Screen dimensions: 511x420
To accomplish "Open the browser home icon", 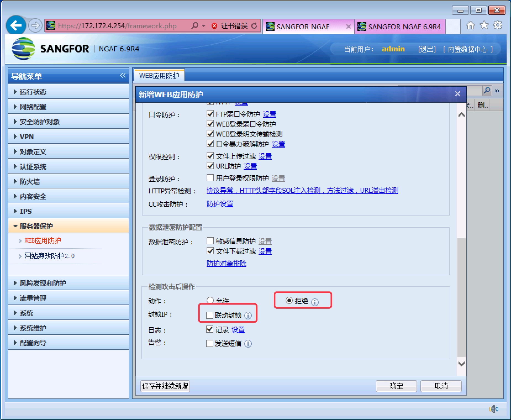I will pos(470,25).
